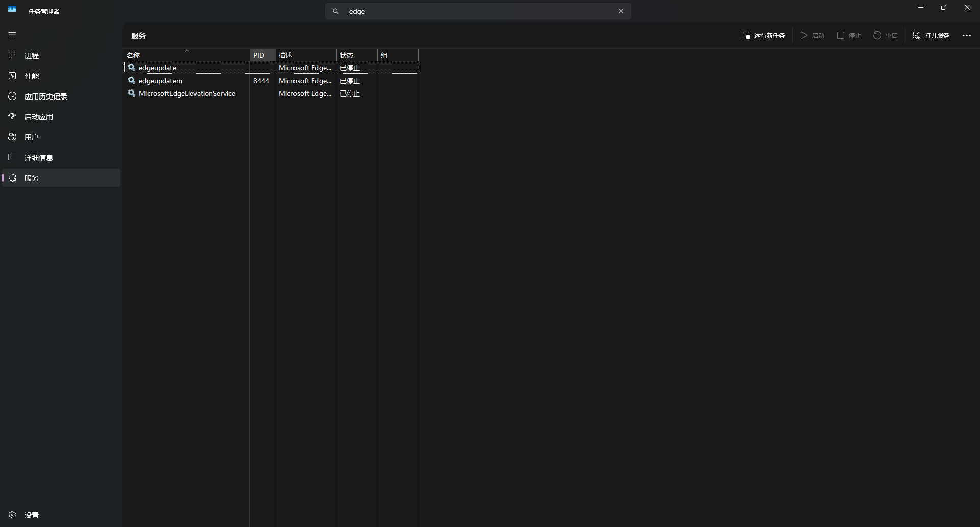Click the magnifier search icon
Viewport: 980px width, 527px height.
pyautogui.click(x=336, y=11)
